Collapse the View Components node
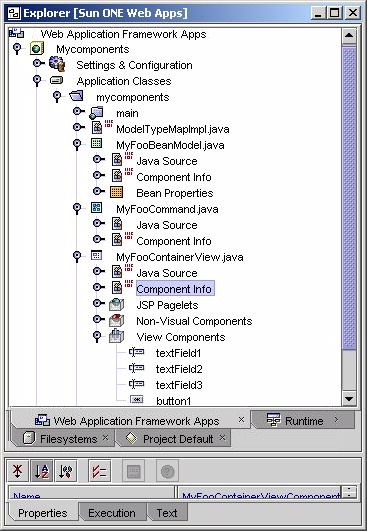 97,337
